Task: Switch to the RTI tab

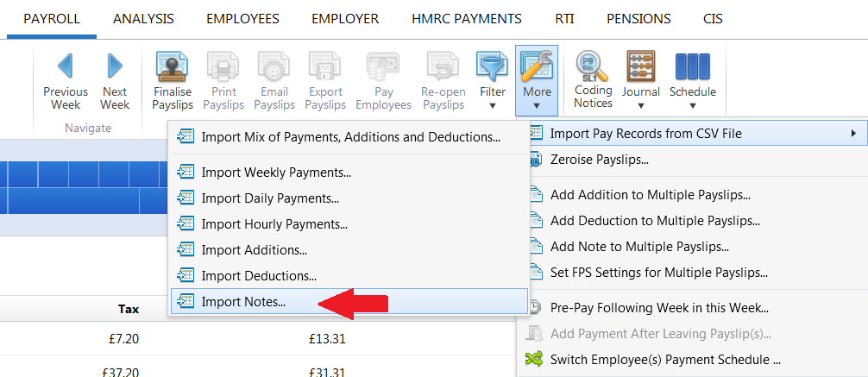Action: click(564, 19)
